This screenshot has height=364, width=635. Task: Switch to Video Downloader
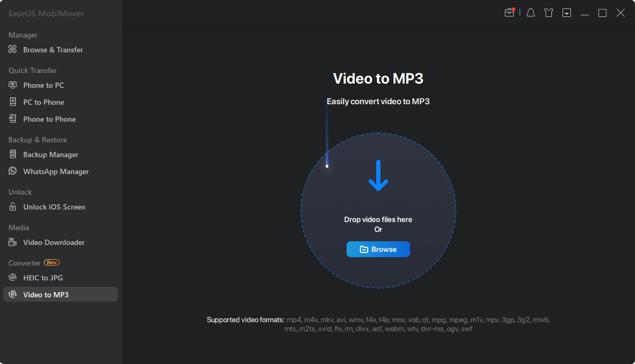pyautogui.click(x=60, y=242)
